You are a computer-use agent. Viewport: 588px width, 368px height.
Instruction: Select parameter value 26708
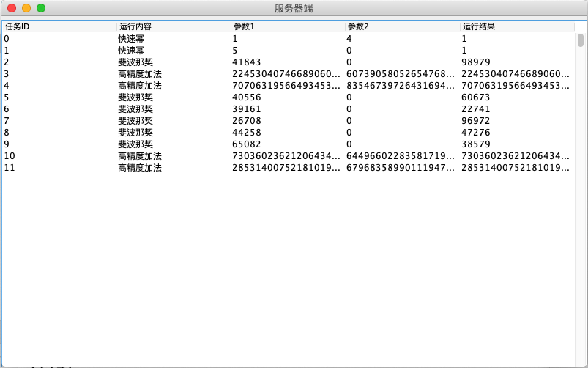click(246, 121)
